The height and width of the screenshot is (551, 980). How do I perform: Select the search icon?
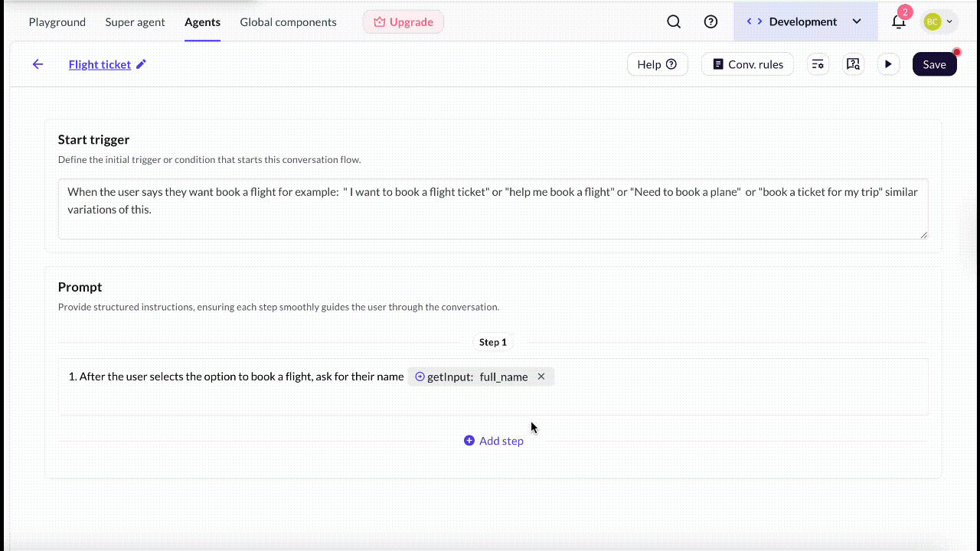(674, 21)
